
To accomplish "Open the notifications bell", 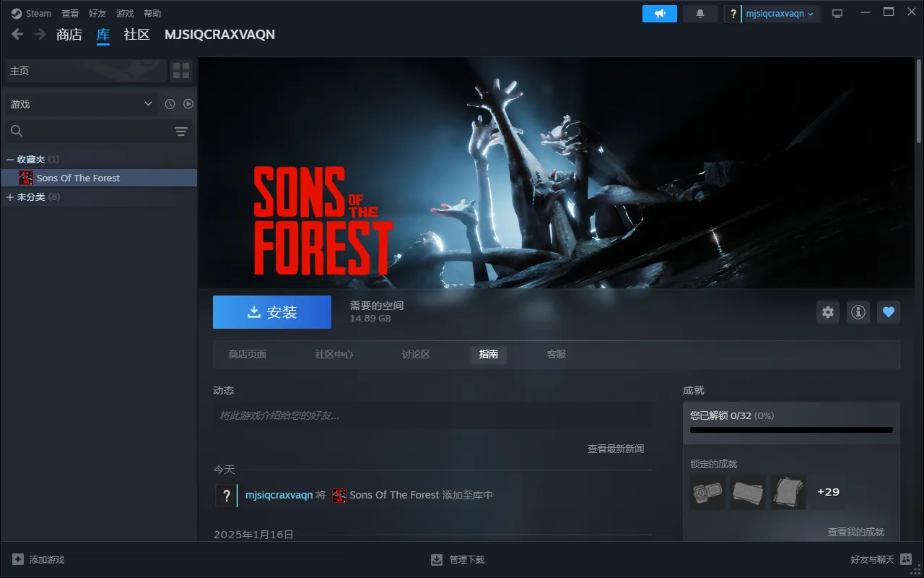I will click(699, 14).
